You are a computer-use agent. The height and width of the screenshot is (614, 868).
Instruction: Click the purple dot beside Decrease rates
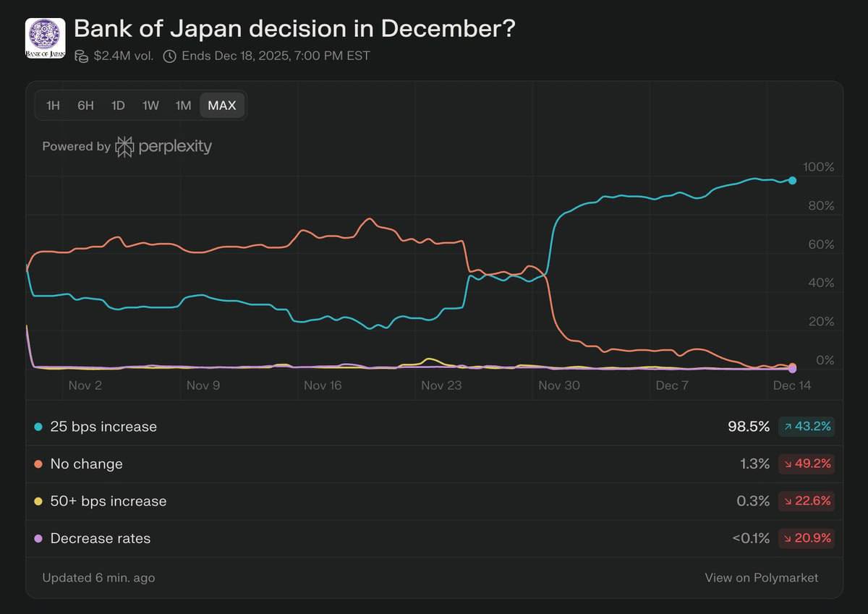tap(38, 538)
